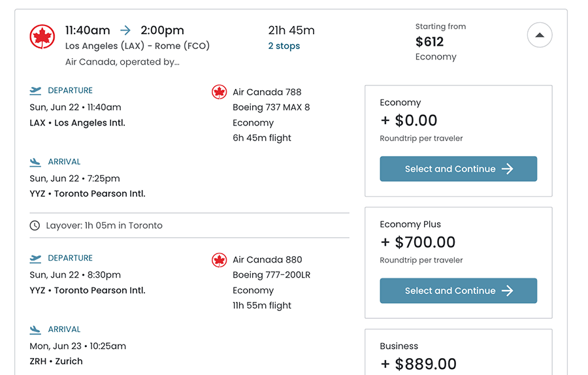Click the Air Canada logo in flight header
Image resolution: width=588 pixels, height=375 pixels.
tap(42, 37)
